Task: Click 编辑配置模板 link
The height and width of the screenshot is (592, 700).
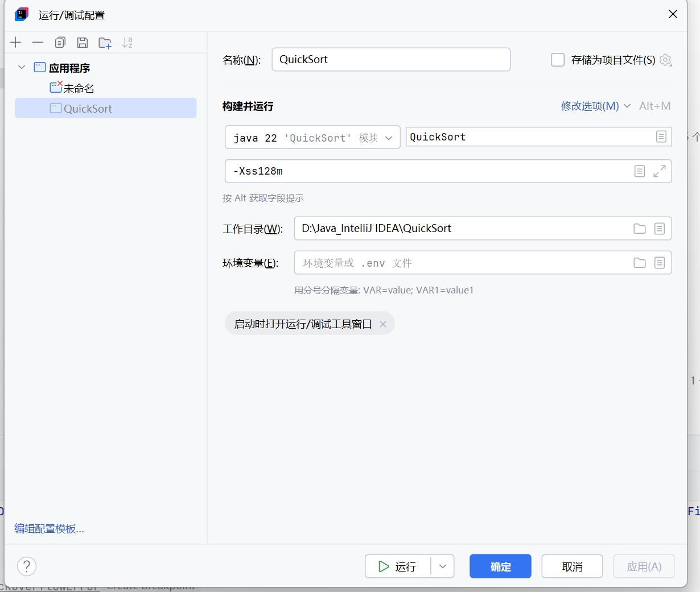Action: click(x=49, y=529)
